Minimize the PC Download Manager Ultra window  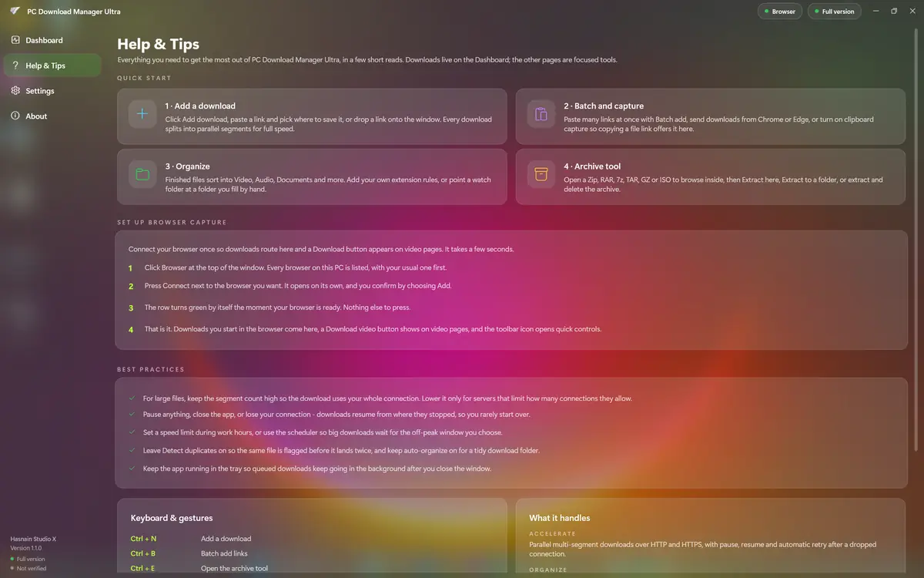coord(875,11)
